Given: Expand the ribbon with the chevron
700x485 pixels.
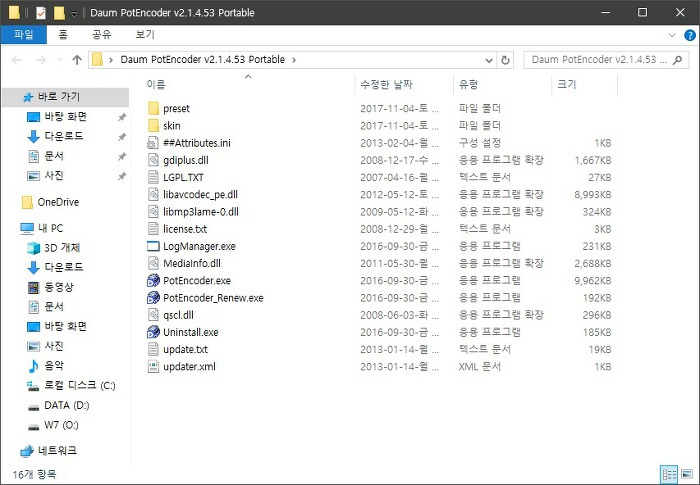Looking at the screenshot, I should point(672,35).
